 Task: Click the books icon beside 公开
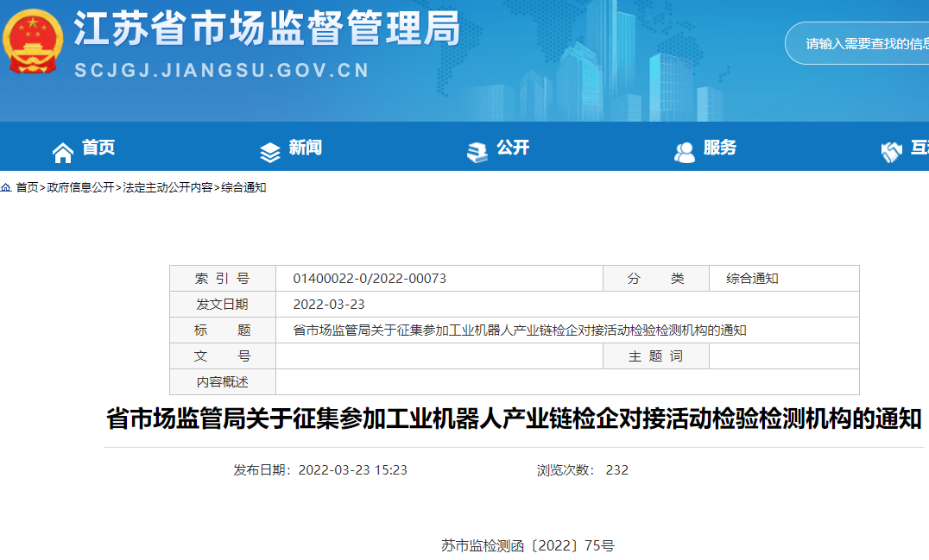477,149
